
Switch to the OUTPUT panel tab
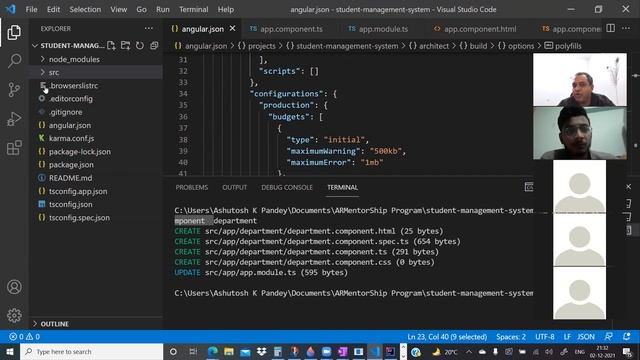point(234,187)
